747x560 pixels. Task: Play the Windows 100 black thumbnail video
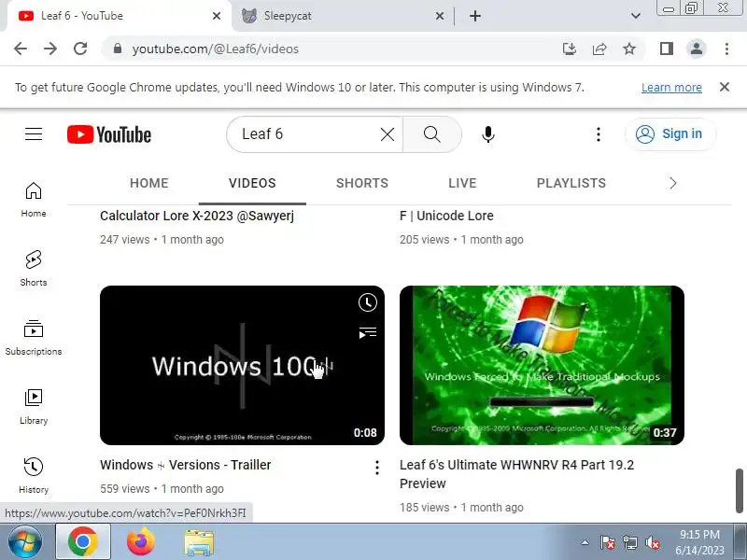[x=242, y=365]
